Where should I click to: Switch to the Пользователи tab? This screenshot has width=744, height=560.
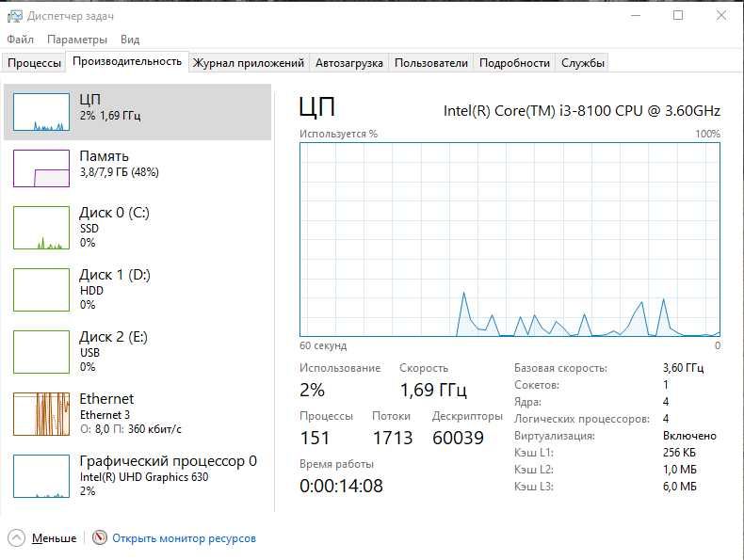pos(430,63)
